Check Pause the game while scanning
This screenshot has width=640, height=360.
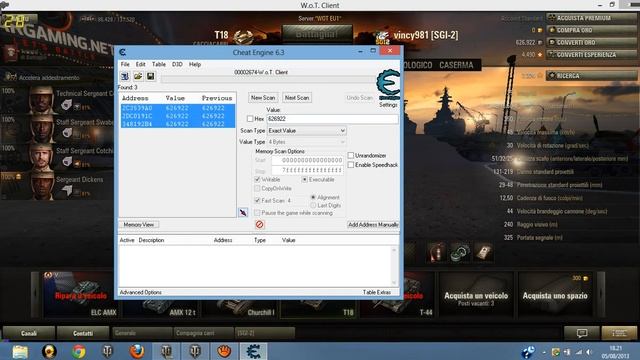click(257, 213)
